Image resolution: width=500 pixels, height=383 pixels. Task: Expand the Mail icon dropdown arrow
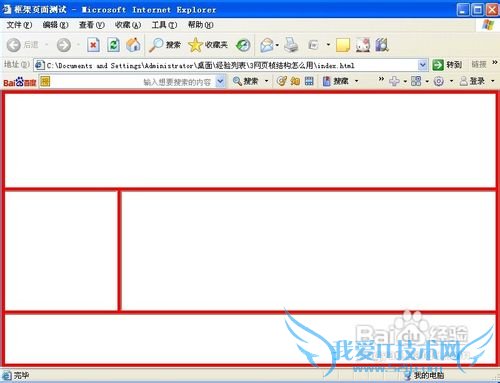(277, 45)
